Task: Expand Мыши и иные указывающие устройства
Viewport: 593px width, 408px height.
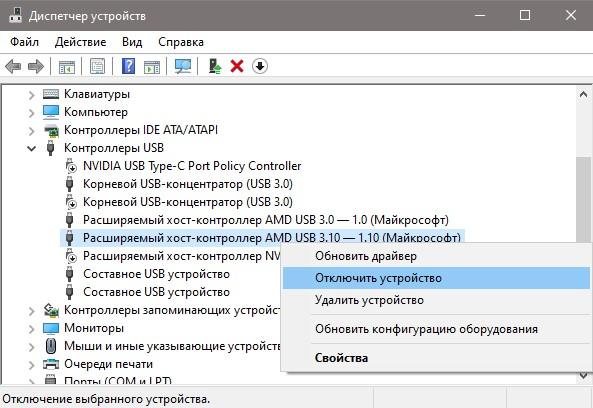Action: [32, 347]
